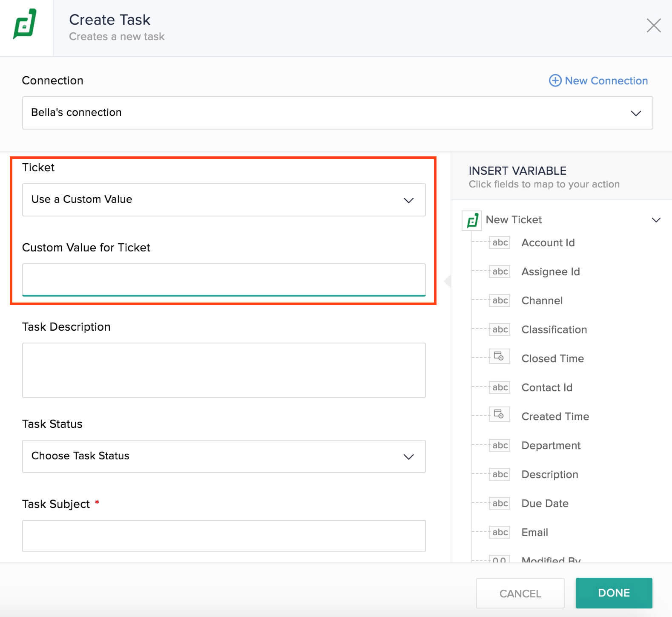This screenshot has width=672, height=617.
Task: Click the DONE button
Action: coord(614,593)
